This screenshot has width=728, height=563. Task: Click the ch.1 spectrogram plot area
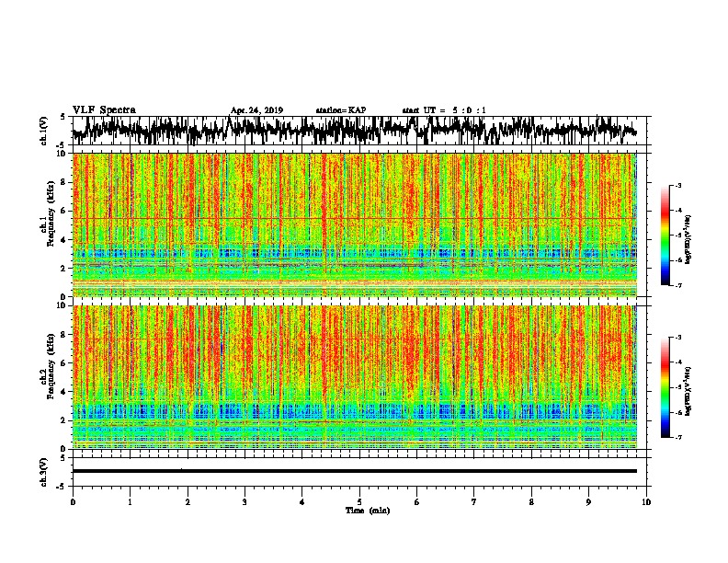tap(355, 224)
